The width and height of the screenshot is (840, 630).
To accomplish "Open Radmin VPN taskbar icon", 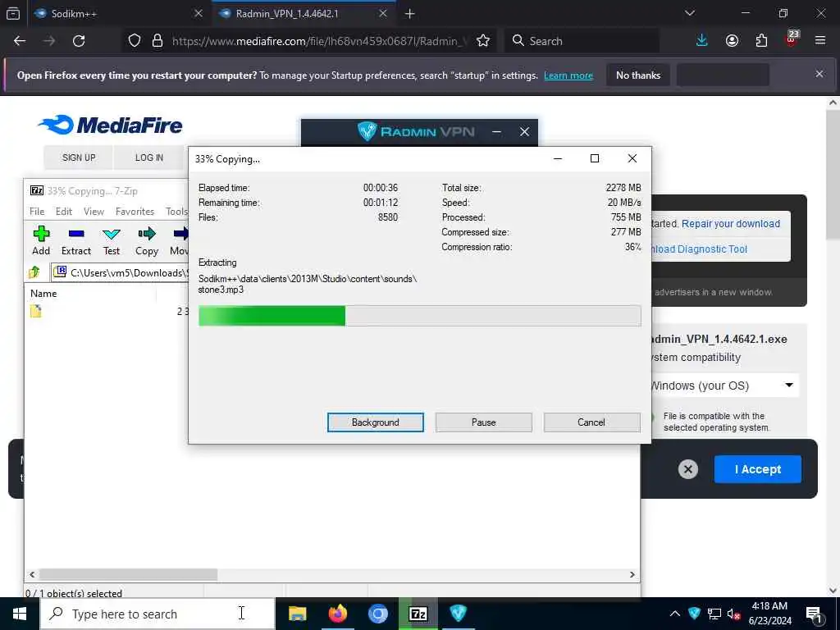I will coord(458,614).
